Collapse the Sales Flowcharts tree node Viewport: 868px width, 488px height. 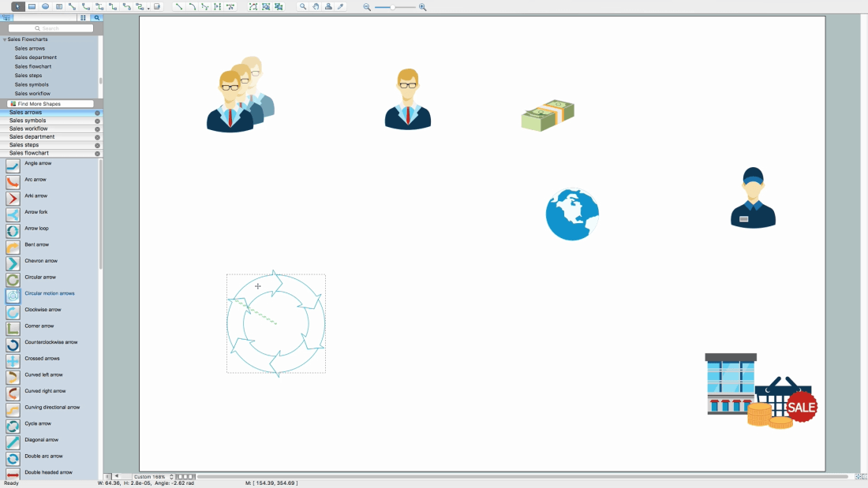(x=5, y=39)
